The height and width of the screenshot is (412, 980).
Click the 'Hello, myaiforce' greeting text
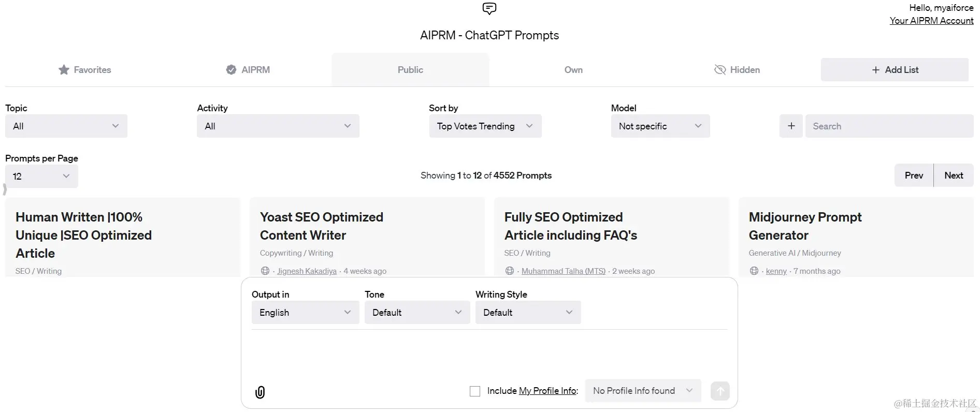click(941, 8)
